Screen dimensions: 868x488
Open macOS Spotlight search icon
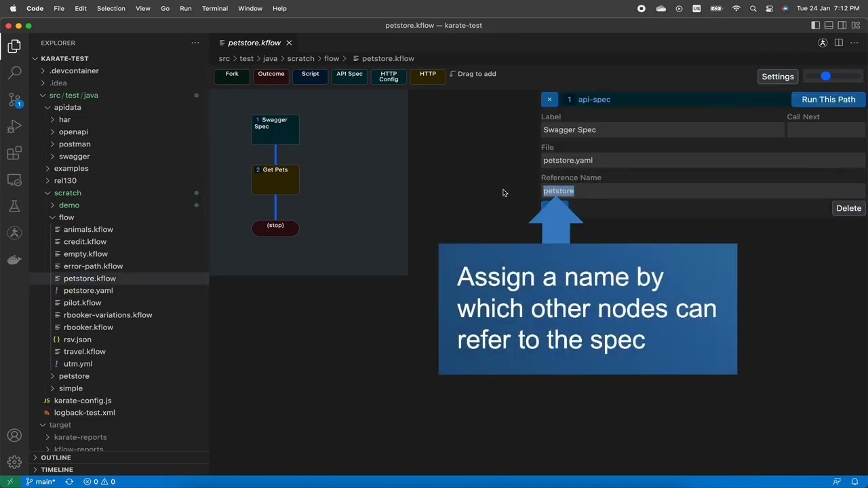[x=753, y=8]
